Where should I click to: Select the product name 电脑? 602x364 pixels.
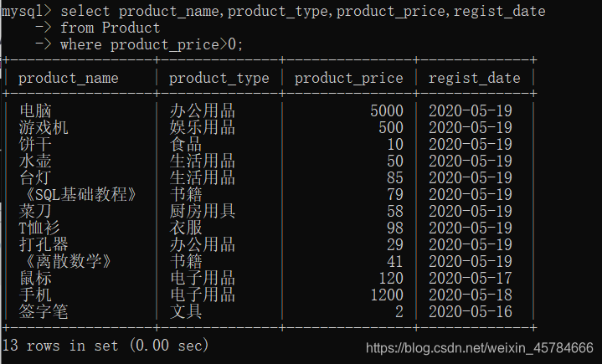35,110
